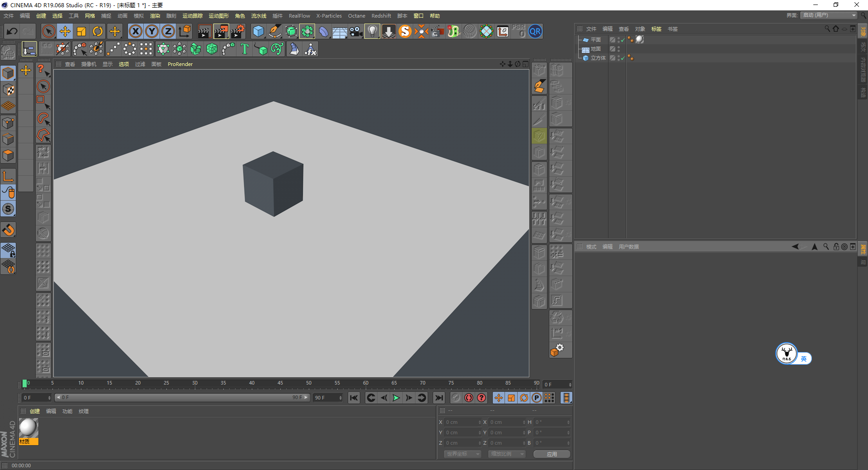Add a cube primitive from toolbar
868x470 pixels.
(x=258, y=31)
